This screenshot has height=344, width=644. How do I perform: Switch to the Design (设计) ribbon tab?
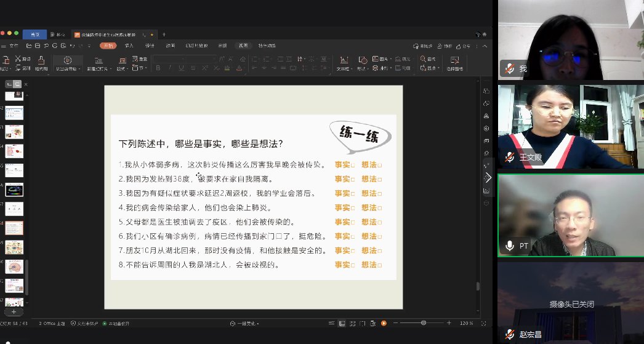pyautogui.click(x=150, y=46)
